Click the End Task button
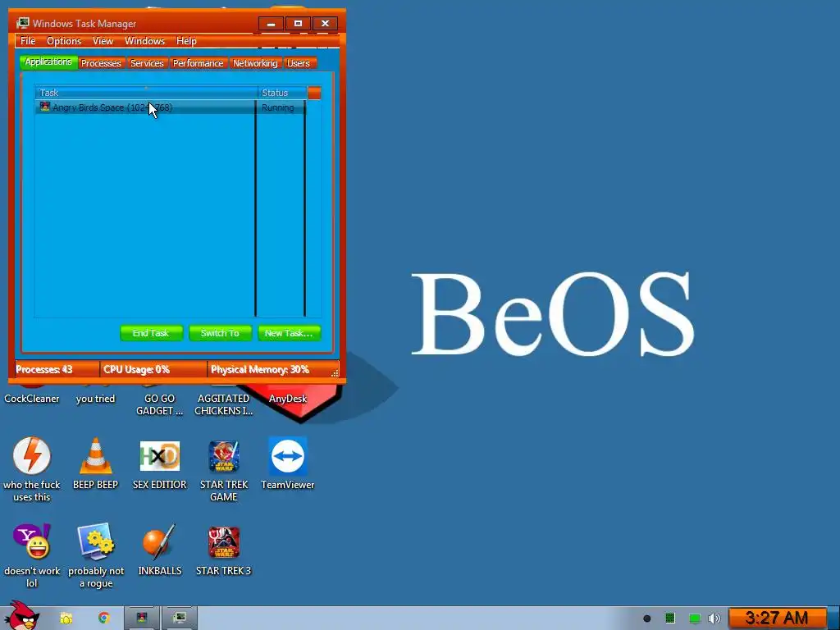Image resolution: width=840 pixels, height=630 pixels. coord(151,333)
